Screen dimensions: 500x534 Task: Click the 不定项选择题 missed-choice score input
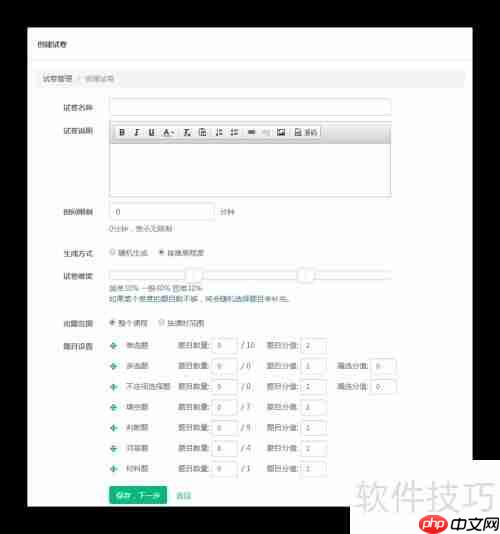tap(384, 387)
